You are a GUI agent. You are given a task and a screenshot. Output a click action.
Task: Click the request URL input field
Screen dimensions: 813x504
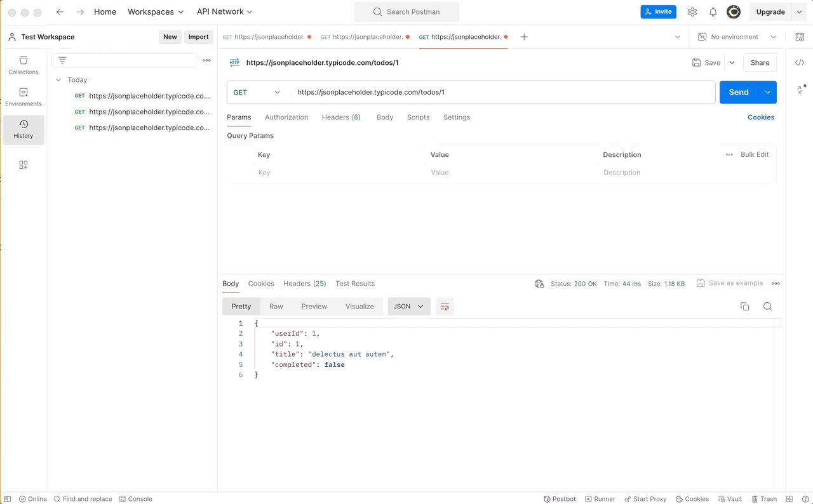click(x=502, y=93)
